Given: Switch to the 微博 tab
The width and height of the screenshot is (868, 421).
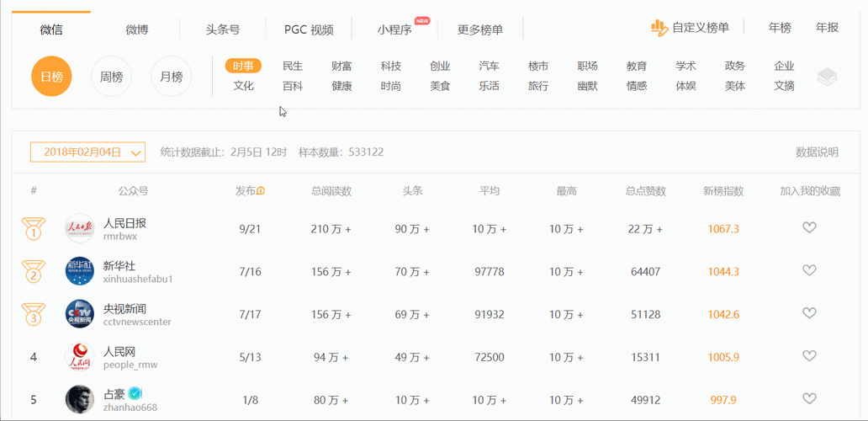Looking at the screenshot, I should (x=137, y=29).
